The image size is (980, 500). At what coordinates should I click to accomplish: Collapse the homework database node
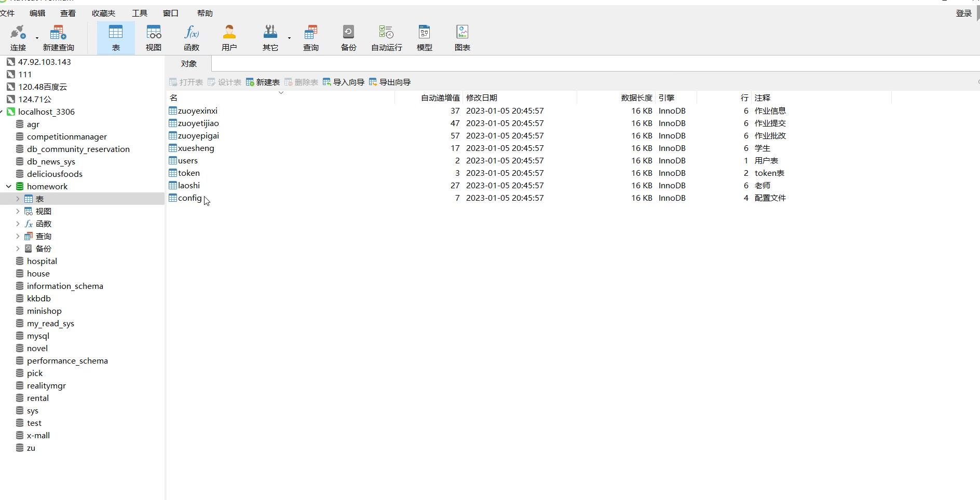pos(9,186)
